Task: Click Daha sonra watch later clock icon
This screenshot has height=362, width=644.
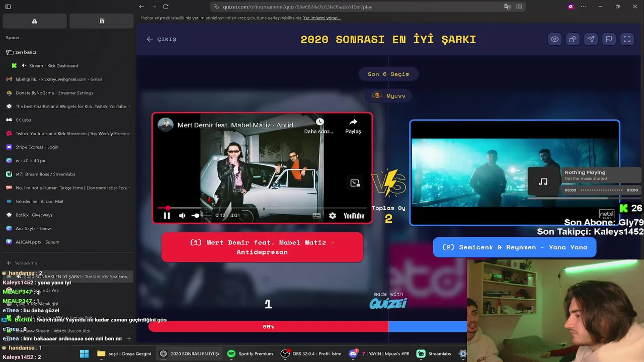Action: click(x=319, y=122)
